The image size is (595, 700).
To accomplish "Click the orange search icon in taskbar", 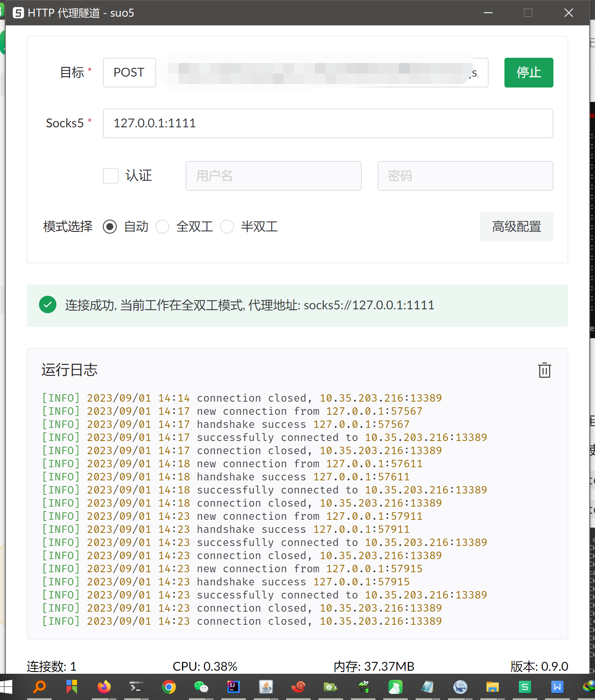I will click(40, 687).
